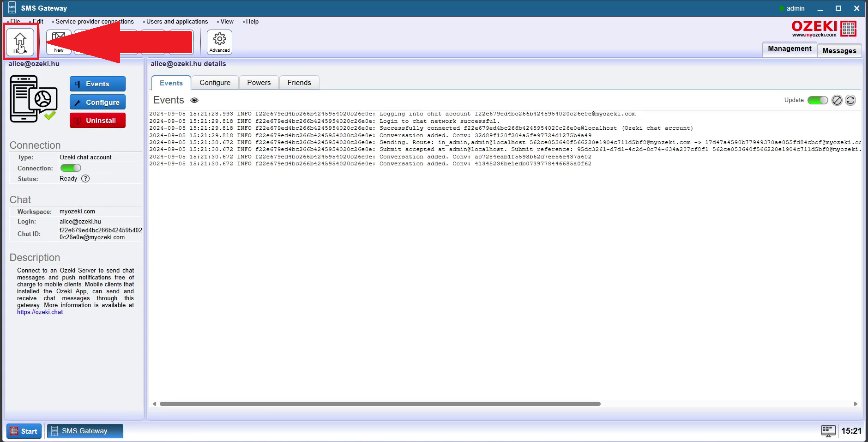The image size is (868, 442).
Task: Click SMS Gateway taskbar item
Action: pos(85,431)
